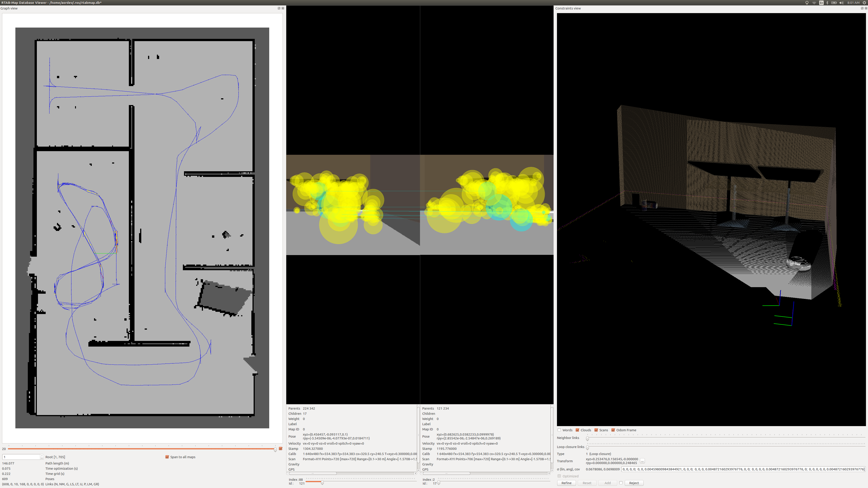Enable the Words checkbox

pyautogui.click(x=559, y=430)
